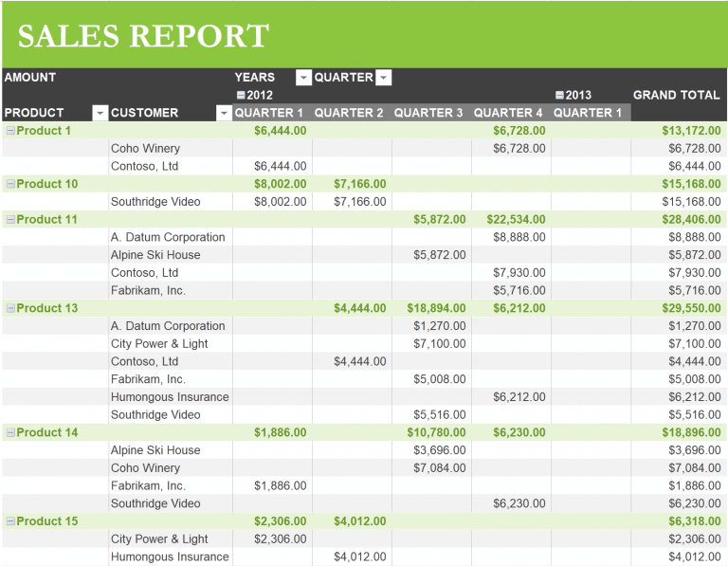The width and height of the screenshot is (728, 566).
Task: Click the $1,886.00 Fabrikam Quarter 1 cell
Action: tap(281, 486)
